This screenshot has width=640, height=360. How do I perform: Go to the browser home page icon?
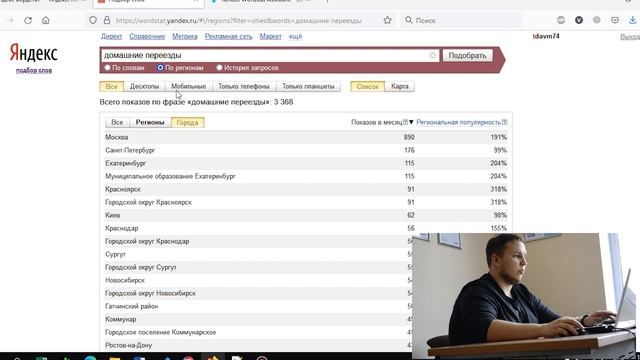click(x=46, y=20)
